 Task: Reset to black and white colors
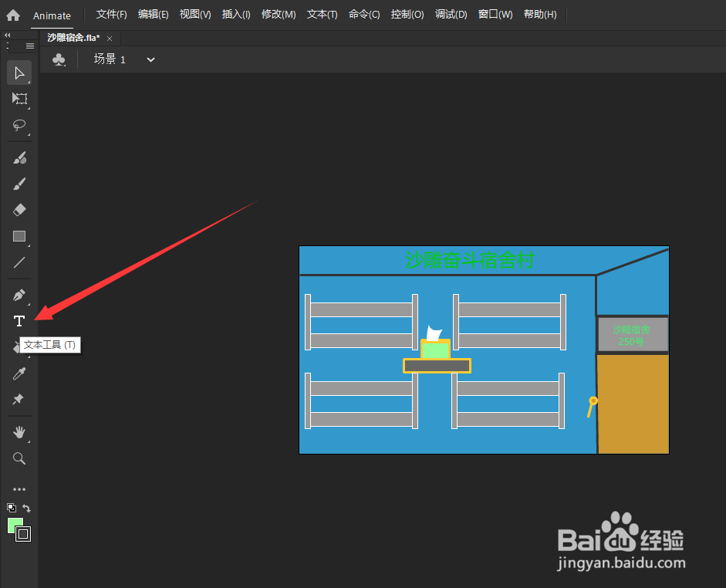coord(12,508)
